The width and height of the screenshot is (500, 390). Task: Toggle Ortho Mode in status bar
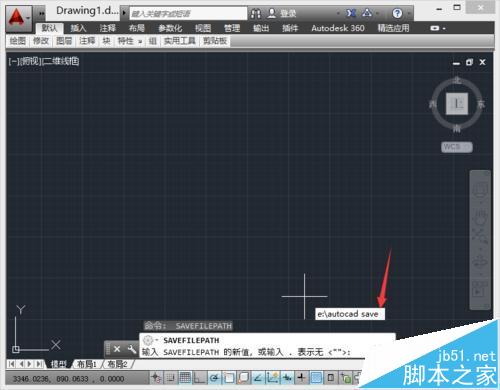coord(200,378)
